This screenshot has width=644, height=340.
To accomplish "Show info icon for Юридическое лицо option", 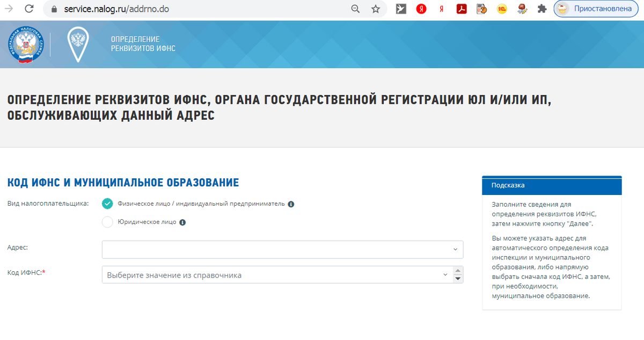I will point(182,222).
